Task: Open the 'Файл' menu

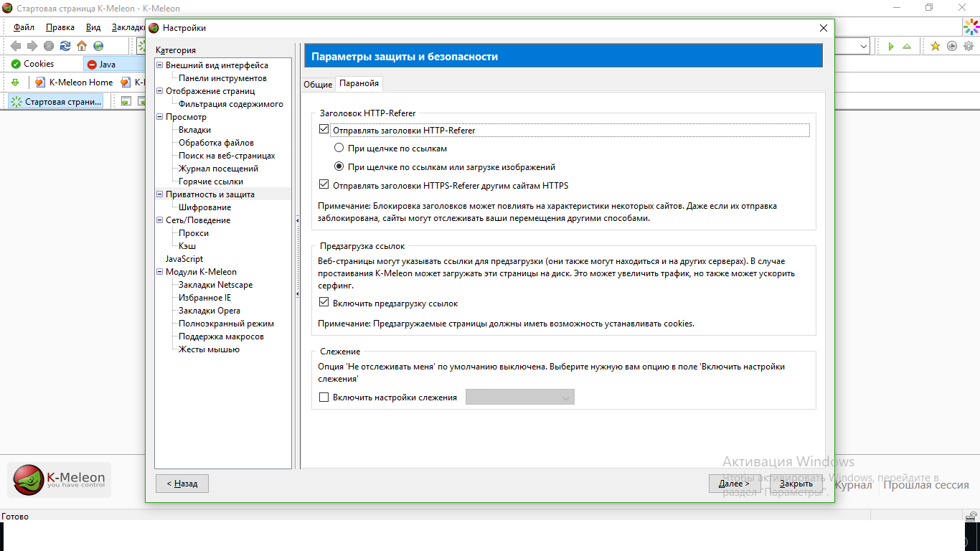Action: coord(24,27)
